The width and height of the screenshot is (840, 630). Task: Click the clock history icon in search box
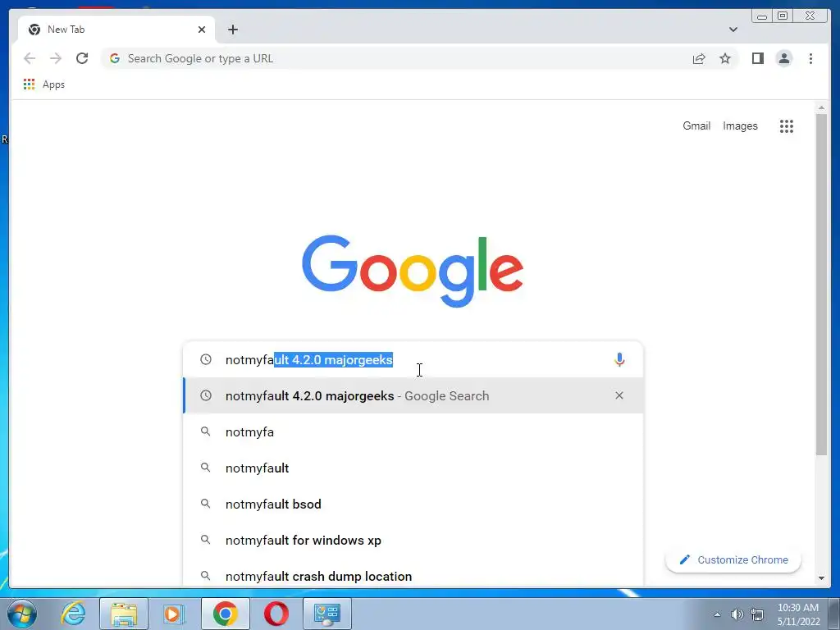[x=206, y=359]
